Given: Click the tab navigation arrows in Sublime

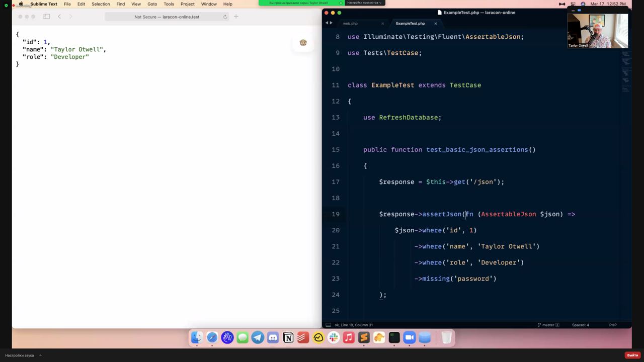Looking at the screenshot, I should [329, 23].
